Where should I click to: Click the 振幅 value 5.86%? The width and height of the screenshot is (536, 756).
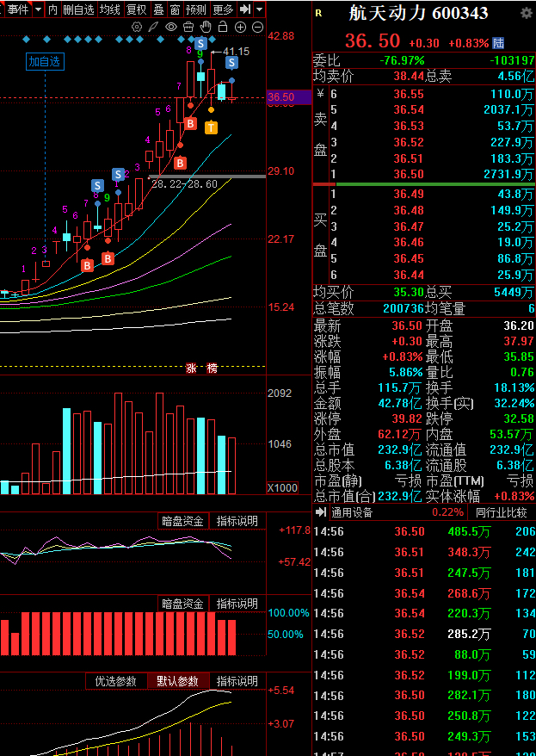coord(406,372)
